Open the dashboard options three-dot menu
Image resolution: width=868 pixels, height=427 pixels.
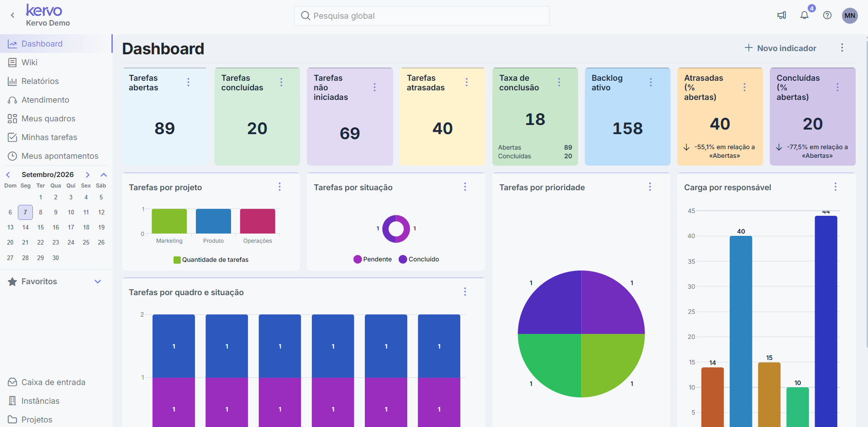pyautogui.click(x=842, y=48)
